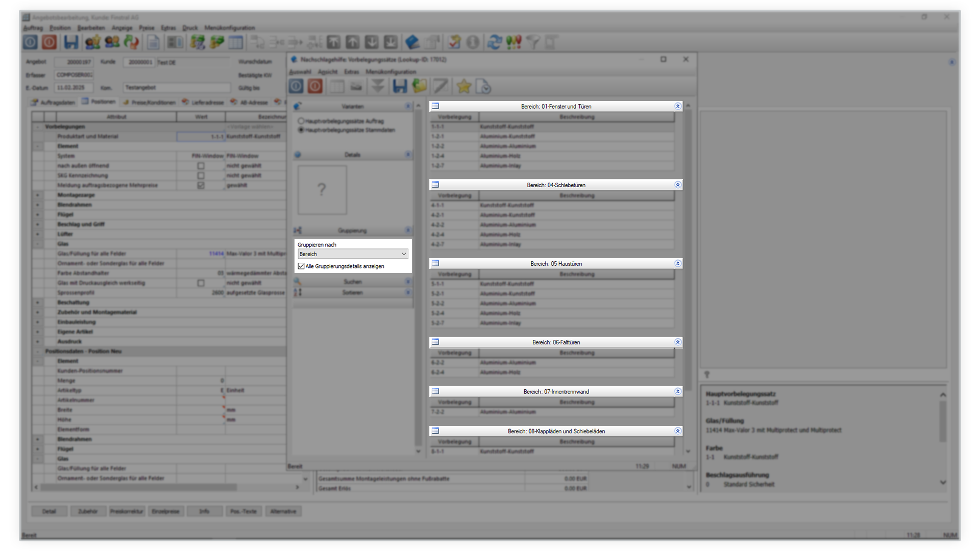
Task: Click the blue confirm icon in lookup dialog toolbar
Action: tap(297, 86)
